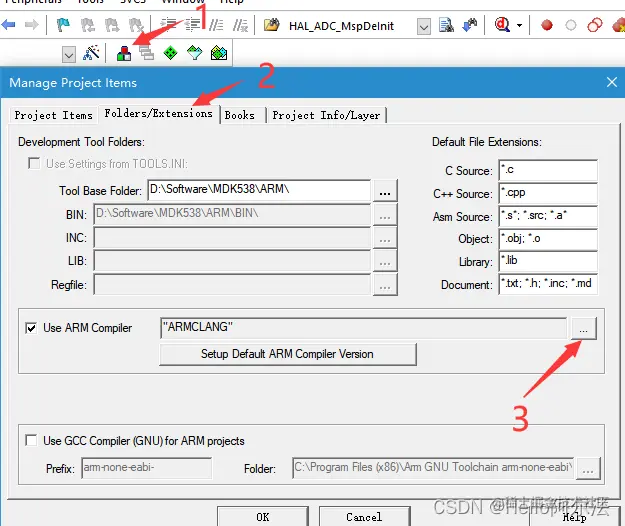Viewport: 625px width, 526px height.
Task: Browse for the ARM compiler next to ARMCLANG
Action: pyautogui.click(x=584, y=328)
